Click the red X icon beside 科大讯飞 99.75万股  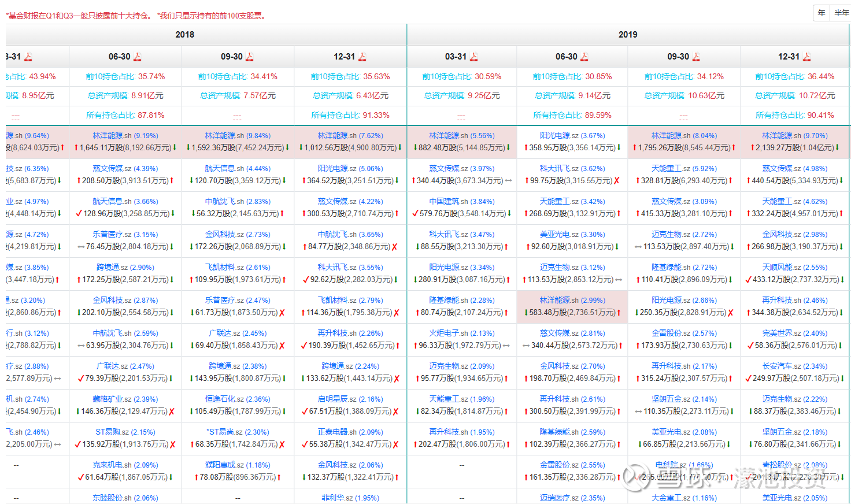coord(617,181)
